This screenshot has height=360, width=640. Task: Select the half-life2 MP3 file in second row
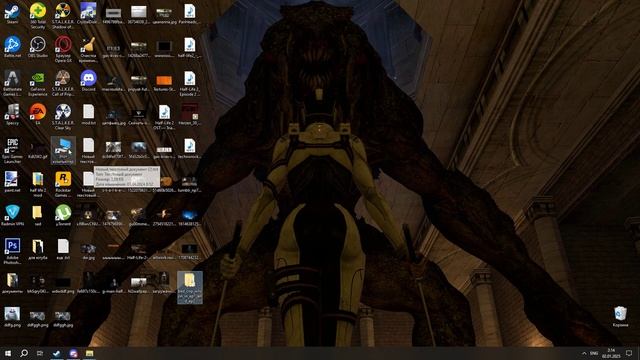click(189, 46)
